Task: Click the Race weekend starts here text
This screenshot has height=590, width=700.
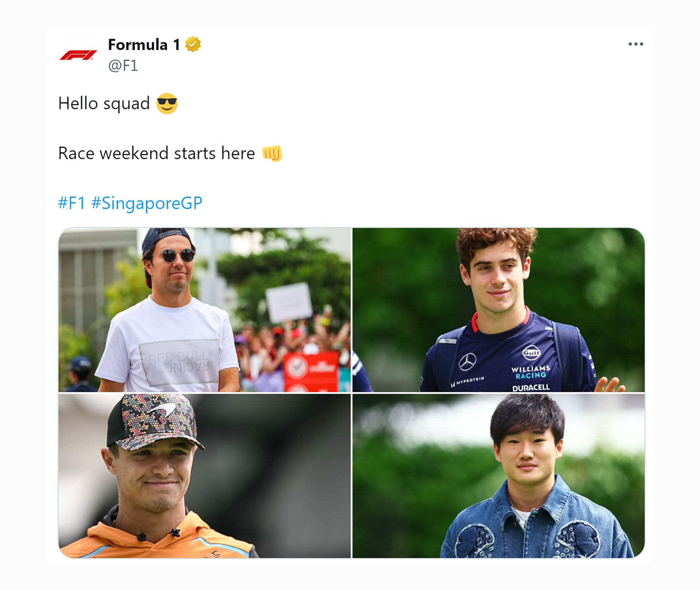Action: tap(156, 153)
